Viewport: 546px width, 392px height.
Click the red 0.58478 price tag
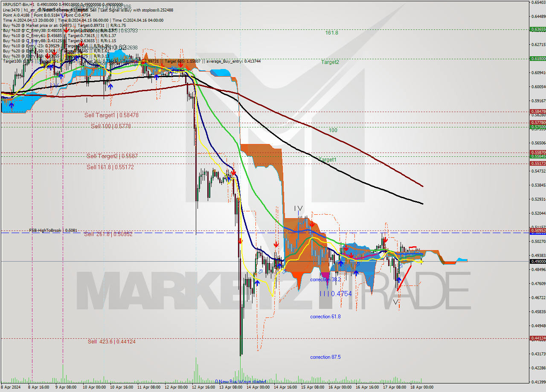tap(537, 112)
